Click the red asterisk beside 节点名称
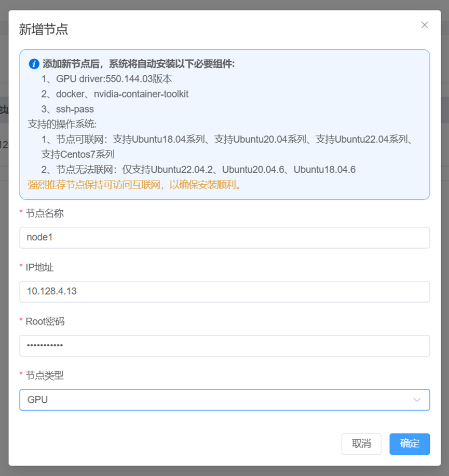The height and width of the screenshot is (476, 449). coord(22,213)
